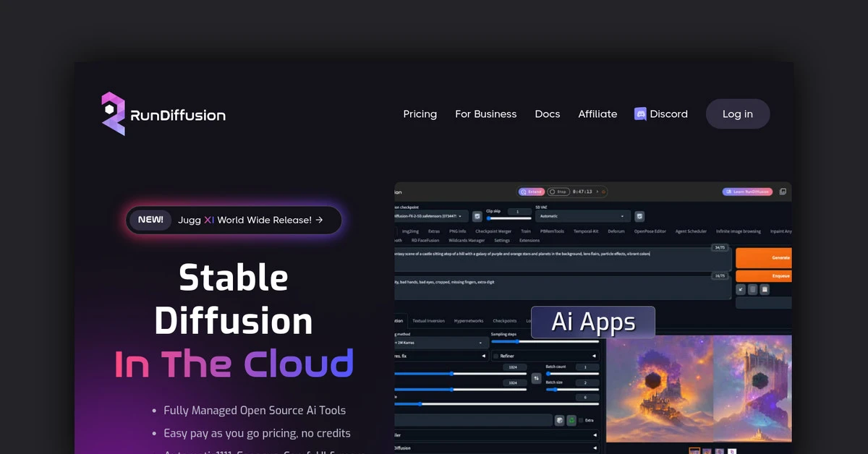Open the Textual Inversion tab

click(x=430, y=320)
